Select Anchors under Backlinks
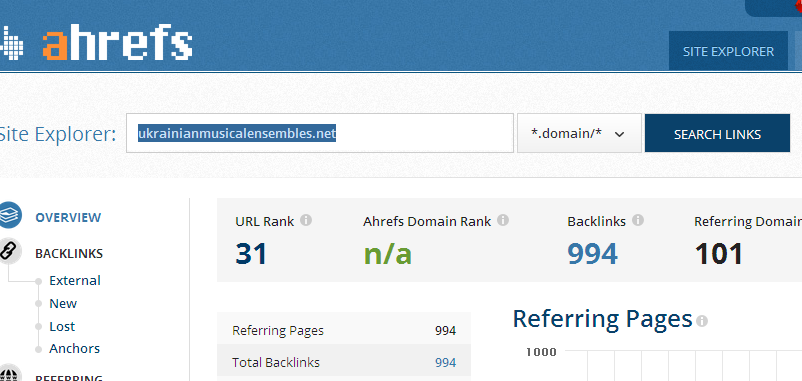The height and width of the screenshot is (381, 802). tap(74, 348)
